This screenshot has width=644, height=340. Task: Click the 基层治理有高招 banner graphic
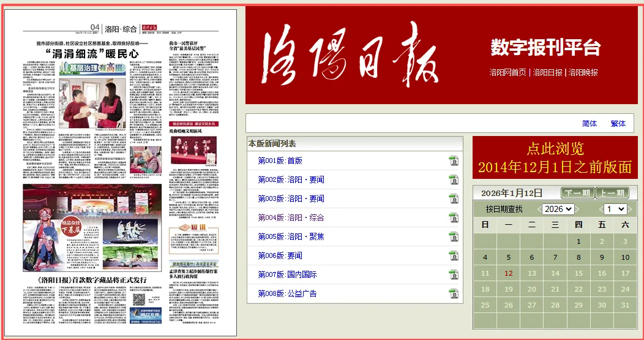[92, 68]
